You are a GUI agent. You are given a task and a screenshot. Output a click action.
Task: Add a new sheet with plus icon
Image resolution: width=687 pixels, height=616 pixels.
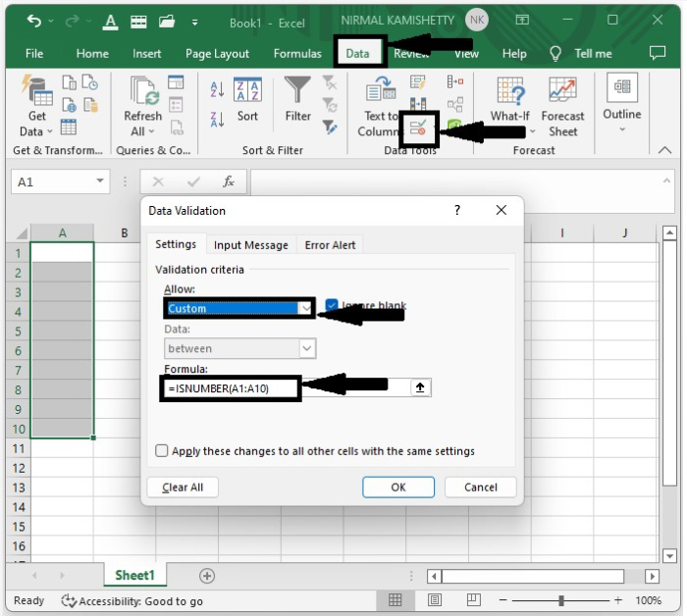point(207,576)
